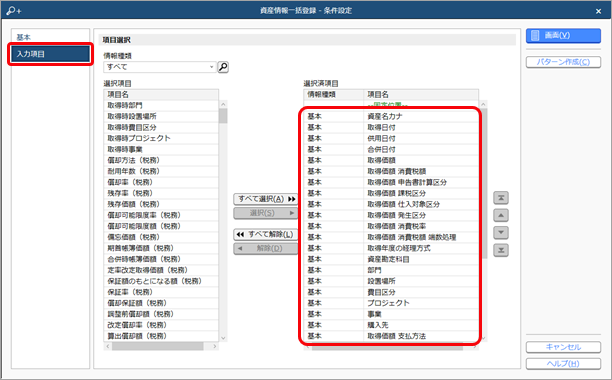Click the パターン作成(C) button
Viewport: 612px width, 380px height.
click(563, 62)
